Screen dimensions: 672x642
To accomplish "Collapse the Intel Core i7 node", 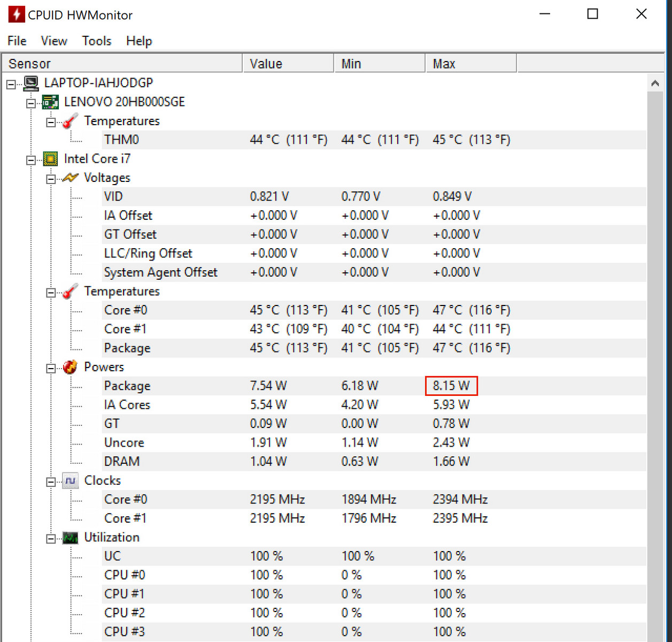I will coord(31,160).
